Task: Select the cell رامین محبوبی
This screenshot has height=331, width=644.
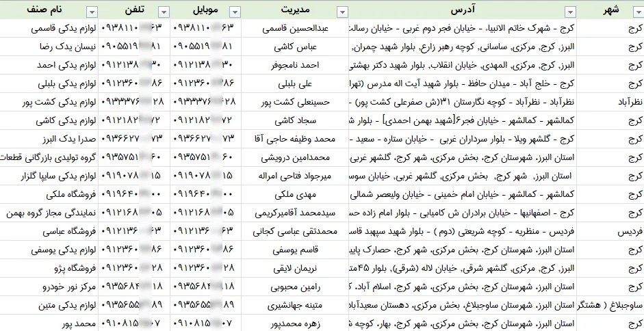Action: (295, 287)
